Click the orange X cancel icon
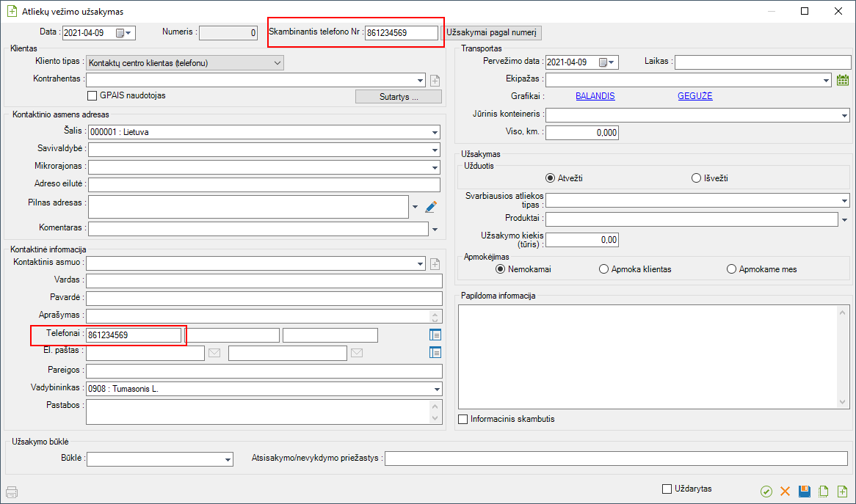 click(x=785, y=492)
